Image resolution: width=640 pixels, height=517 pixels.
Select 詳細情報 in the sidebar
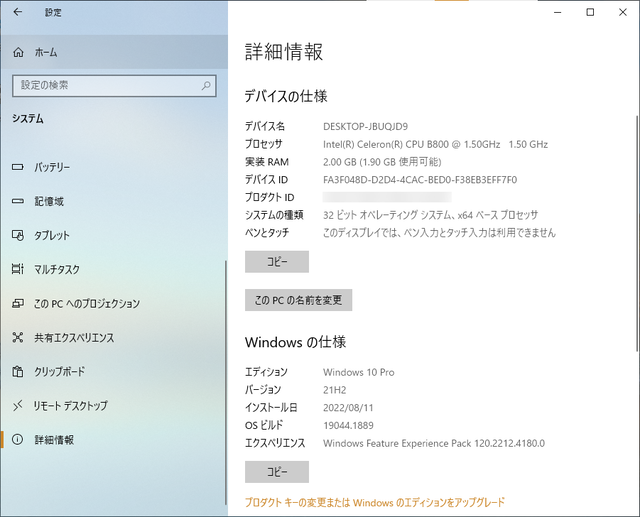pyautogui.click(x=113, y=439)
